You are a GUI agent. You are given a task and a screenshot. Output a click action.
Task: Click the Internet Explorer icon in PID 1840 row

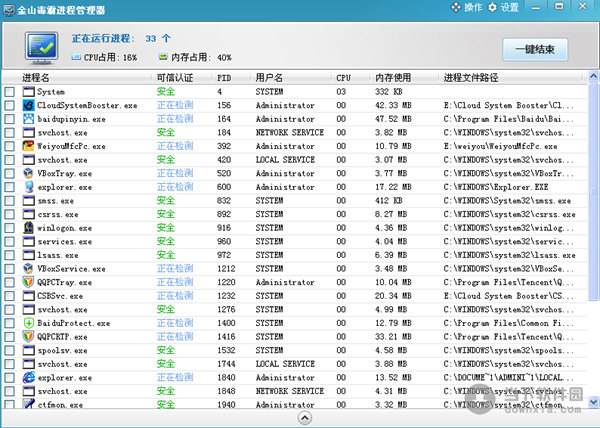coord(28,378)
